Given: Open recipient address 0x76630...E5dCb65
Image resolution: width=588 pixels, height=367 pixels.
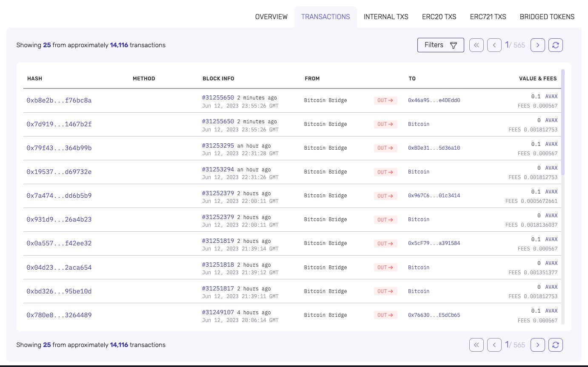Looking at the screenshot, I should click(x=434, y=315).
